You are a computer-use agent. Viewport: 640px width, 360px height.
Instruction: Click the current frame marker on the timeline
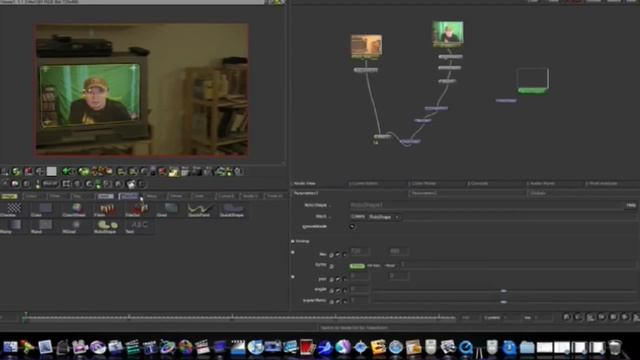25,316
